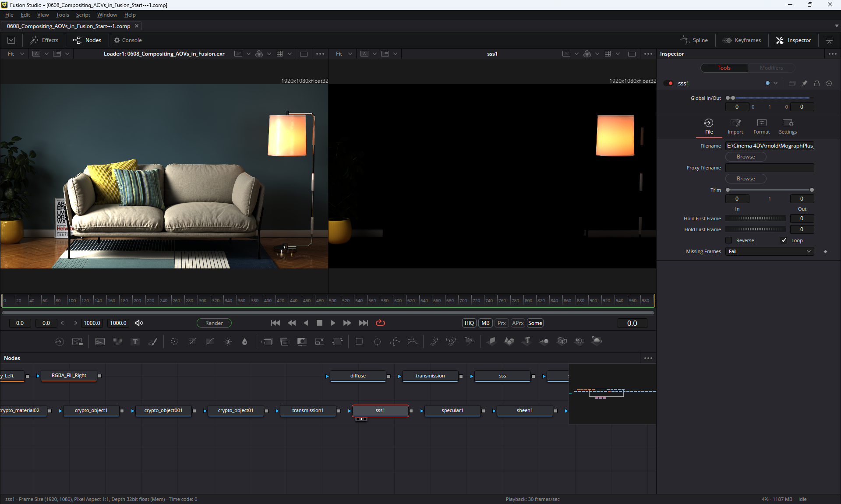The width and height of the screenshot is (841, 504).
Task: Uncheck the Loop checkbox
Action: point(784,240)
